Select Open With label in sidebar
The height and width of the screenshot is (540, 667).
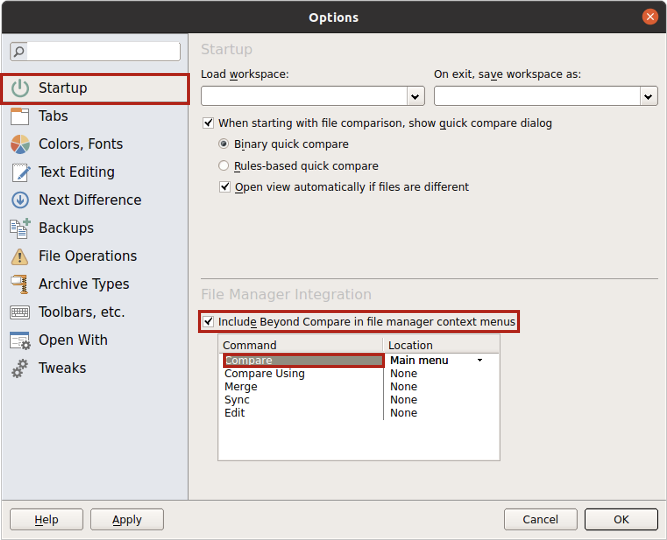[73, 340]
